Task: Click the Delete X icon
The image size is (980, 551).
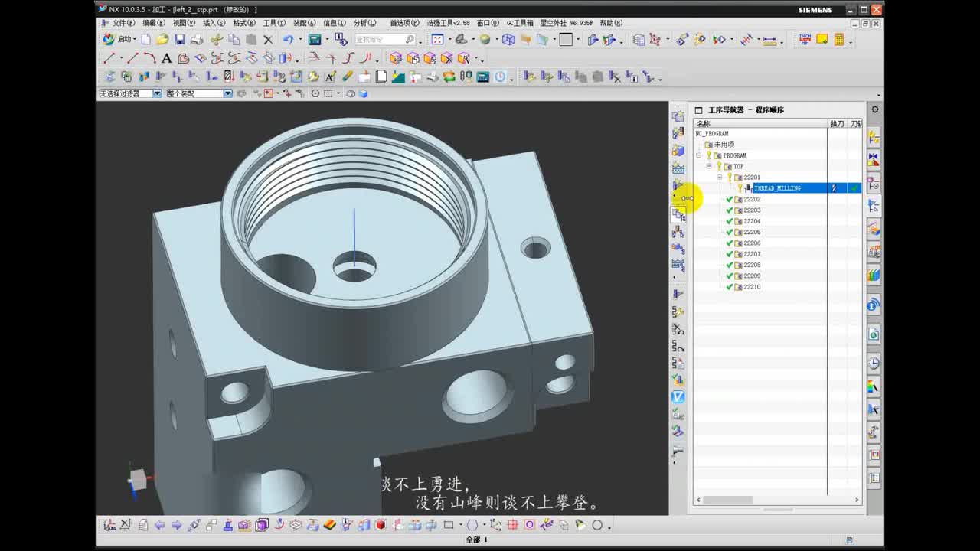Action: pos(268,39)
